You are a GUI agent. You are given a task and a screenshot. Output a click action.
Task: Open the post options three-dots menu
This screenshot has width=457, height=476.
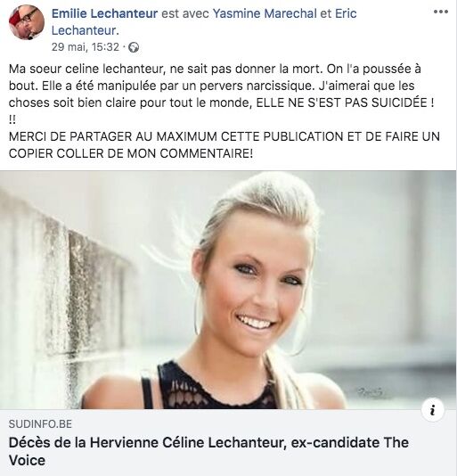pos(441,12)
